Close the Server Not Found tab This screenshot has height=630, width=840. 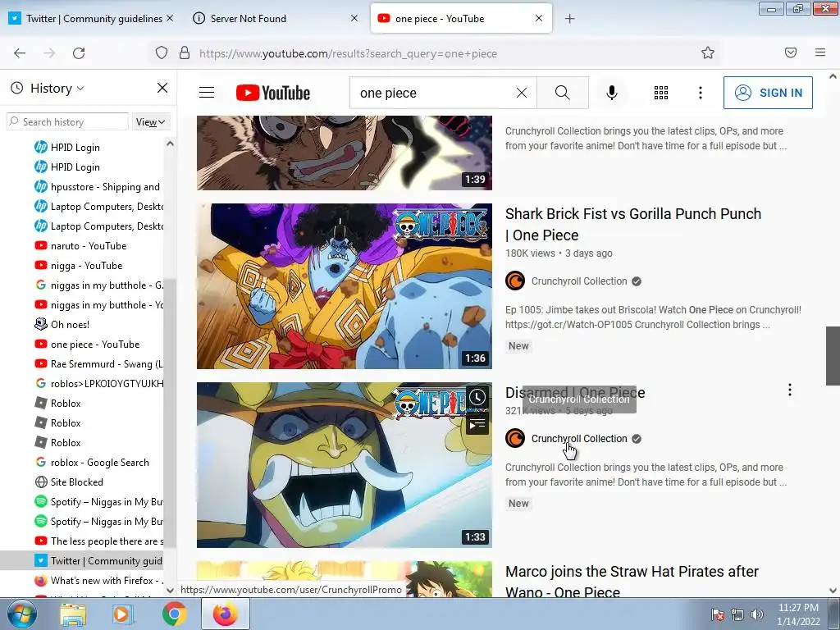pos(354,18)
